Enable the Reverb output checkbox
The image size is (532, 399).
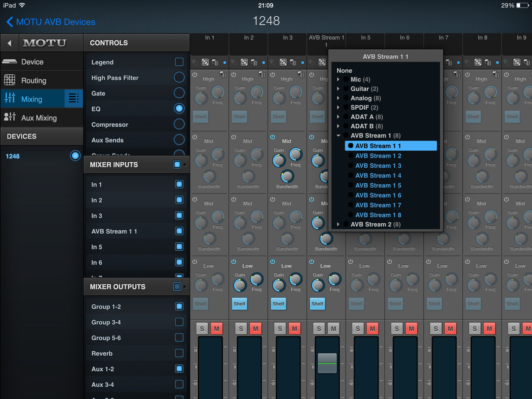179,353
